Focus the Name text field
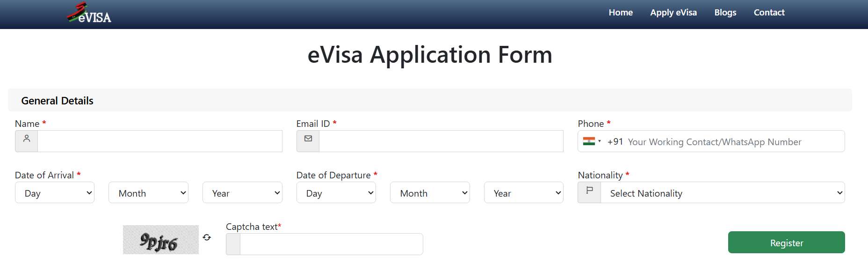868x279 pixels. coord(160,141)
